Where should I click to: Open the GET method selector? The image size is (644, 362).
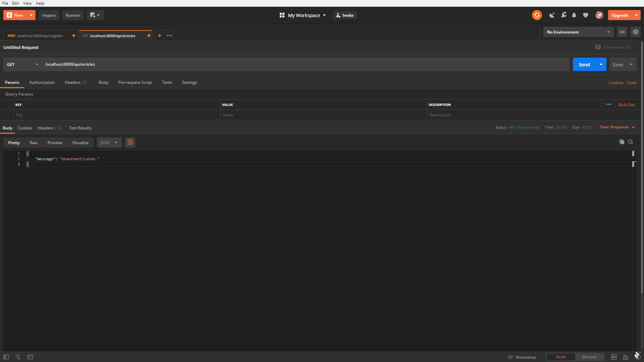[x=22, y=64]
